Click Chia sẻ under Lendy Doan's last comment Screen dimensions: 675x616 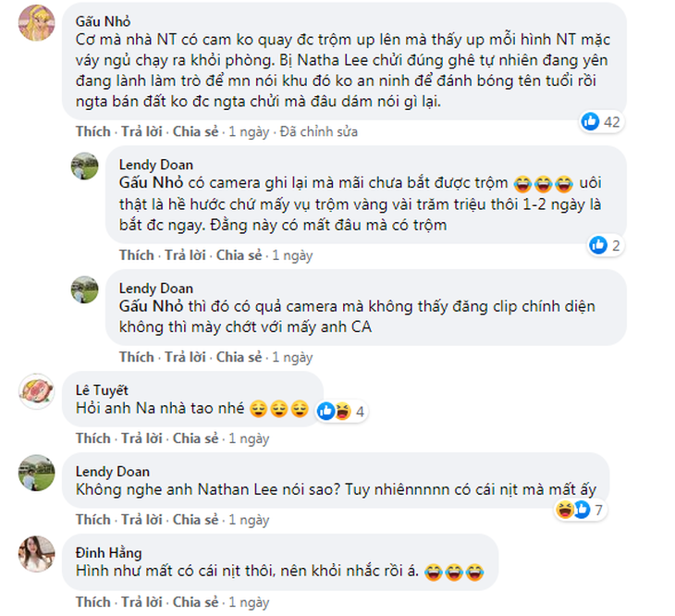197,520
